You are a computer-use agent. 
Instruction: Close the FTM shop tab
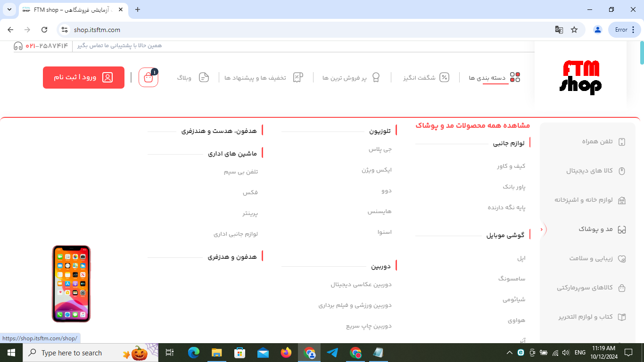pyautogui.click(x=121, y=9)
